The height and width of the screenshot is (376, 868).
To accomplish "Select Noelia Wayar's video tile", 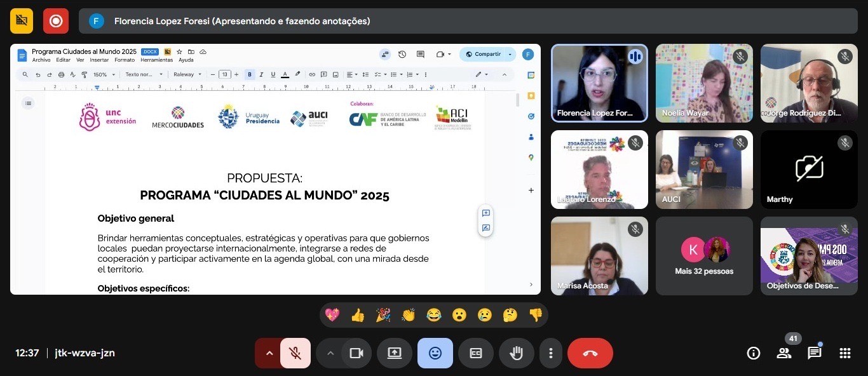I will click(704, 83).
